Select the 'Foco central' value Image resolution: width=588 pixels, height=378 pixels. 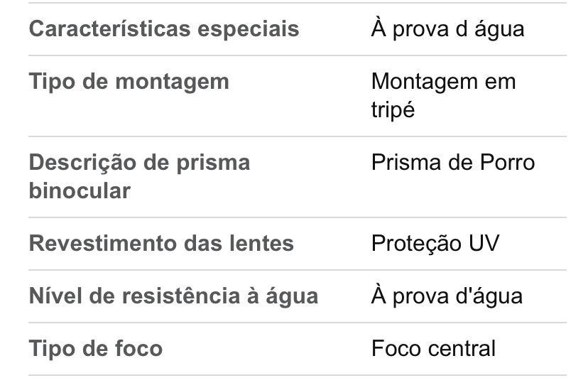[433, 348]
